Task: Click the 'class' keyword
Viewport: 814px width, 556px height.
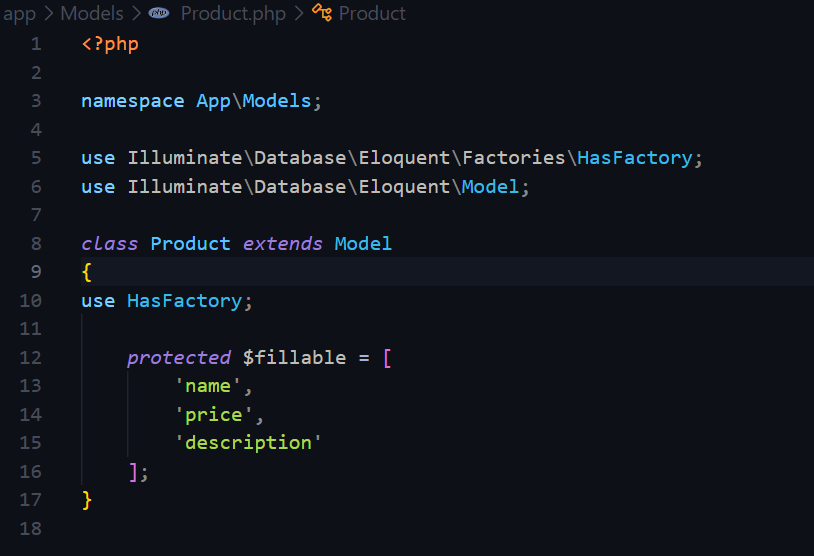Action: pos(110,244)
